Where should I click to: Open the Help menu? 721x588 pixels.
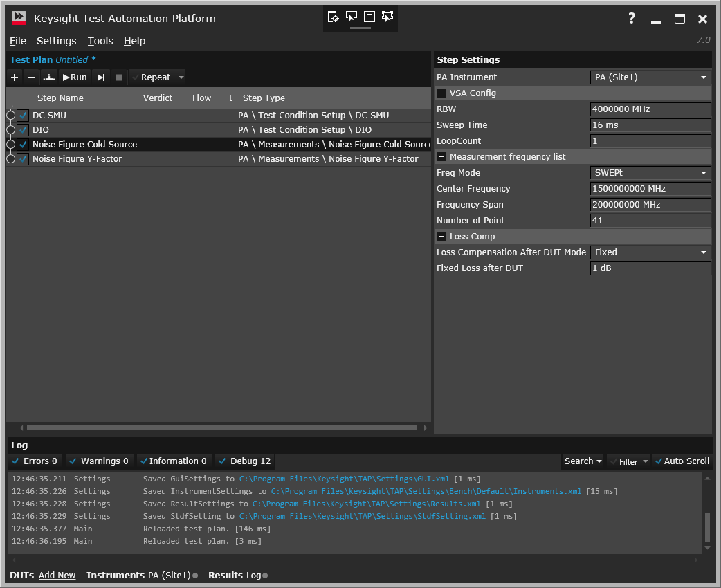tap(134, 41)
